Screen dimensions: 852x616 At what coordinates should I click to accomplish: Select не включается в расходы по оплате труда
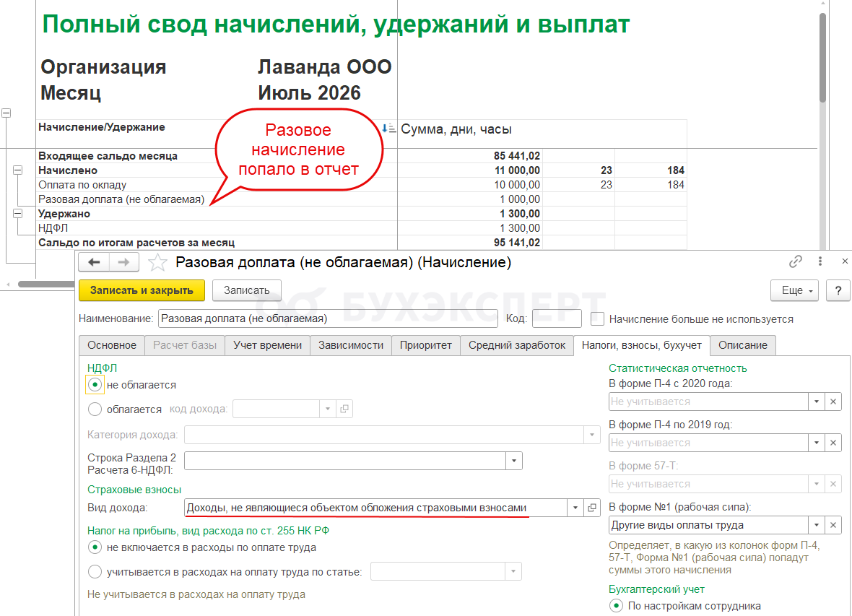point(95,547)
